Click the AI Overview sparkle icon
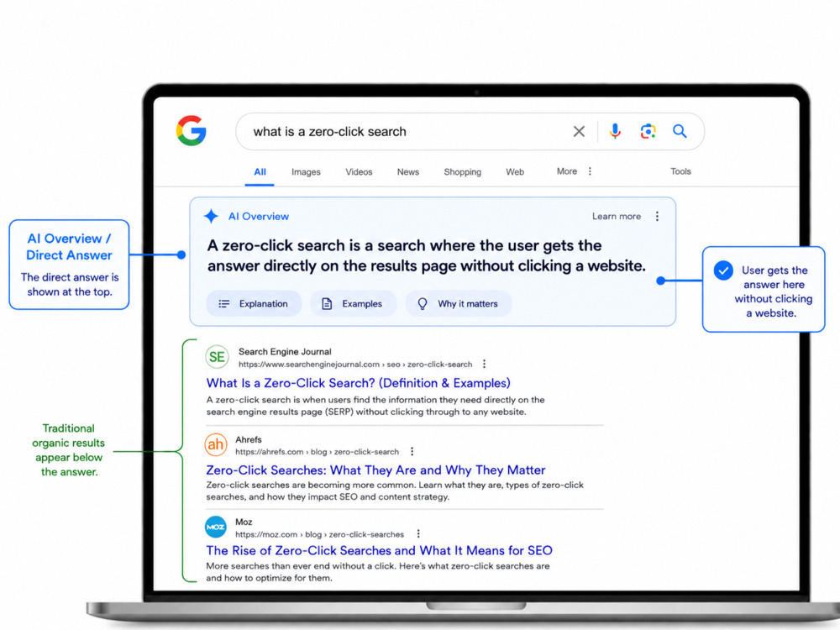The width and height of the screenshot is (840, 630). point(211,217)
